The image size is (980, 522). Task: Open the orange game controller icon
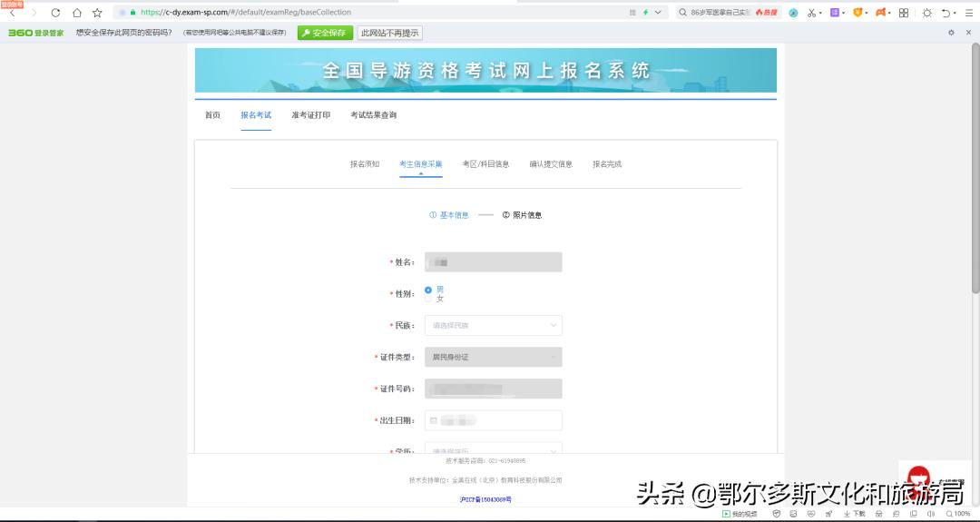point(880,13)
